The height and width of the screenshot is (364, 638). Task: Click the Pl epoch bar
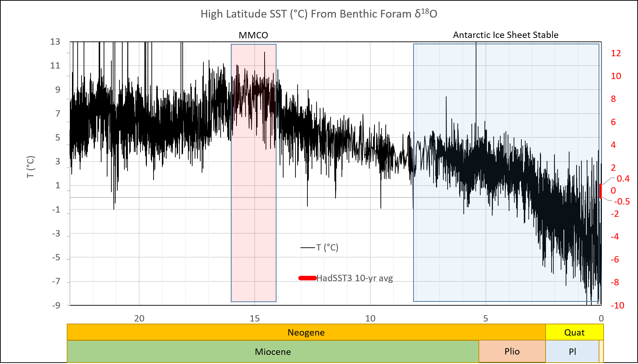[x=572, y=351]
